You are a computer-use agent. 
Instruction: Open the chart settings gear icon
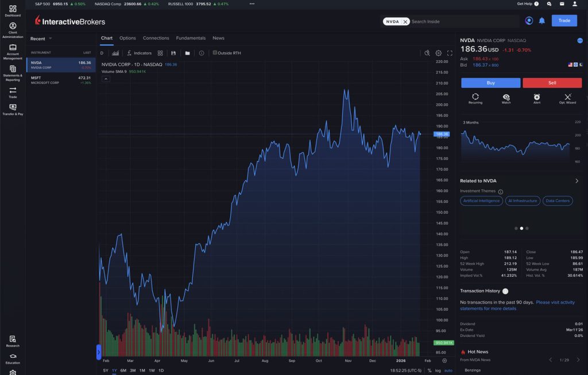438,53
